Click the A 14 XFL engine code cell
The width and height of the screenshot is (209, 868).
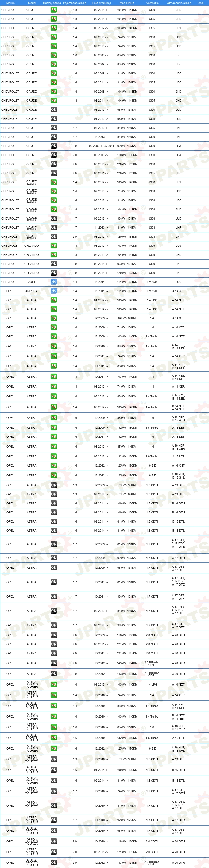[178, 291]
